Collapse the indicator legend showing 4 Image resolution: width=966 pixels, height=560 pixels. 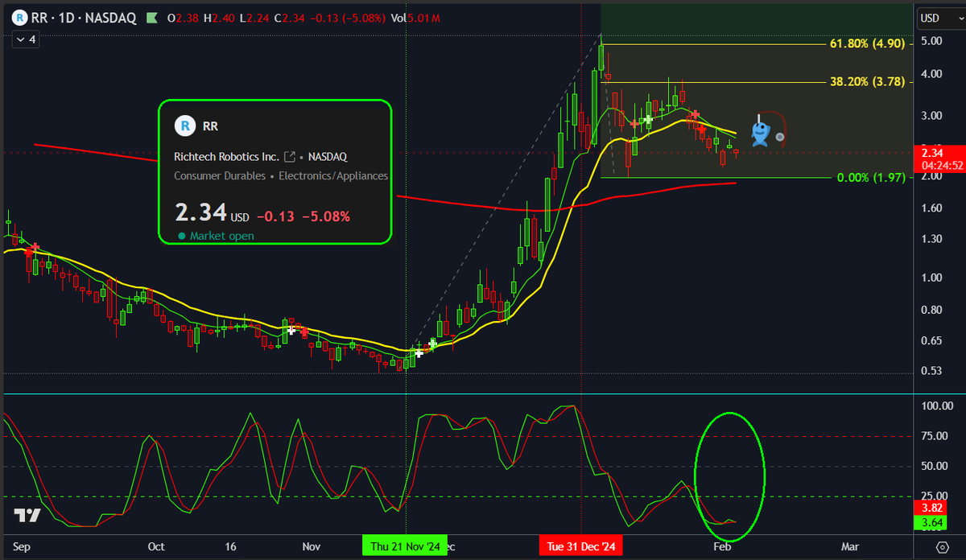pyautogui.click(x=26, y=39)
